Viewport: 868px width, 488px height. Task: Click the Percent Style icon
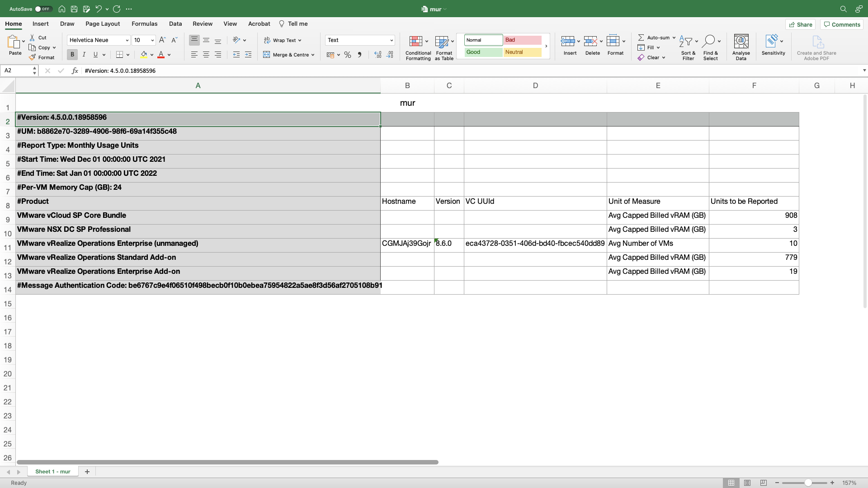347,55
